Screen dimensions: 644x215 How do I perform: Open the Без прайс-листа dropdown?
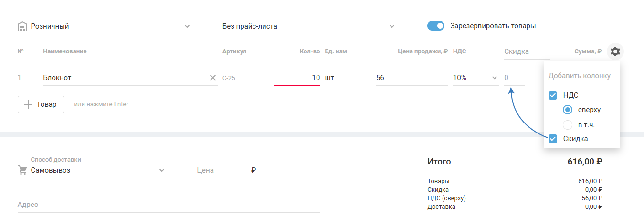(x=392, y=26)
